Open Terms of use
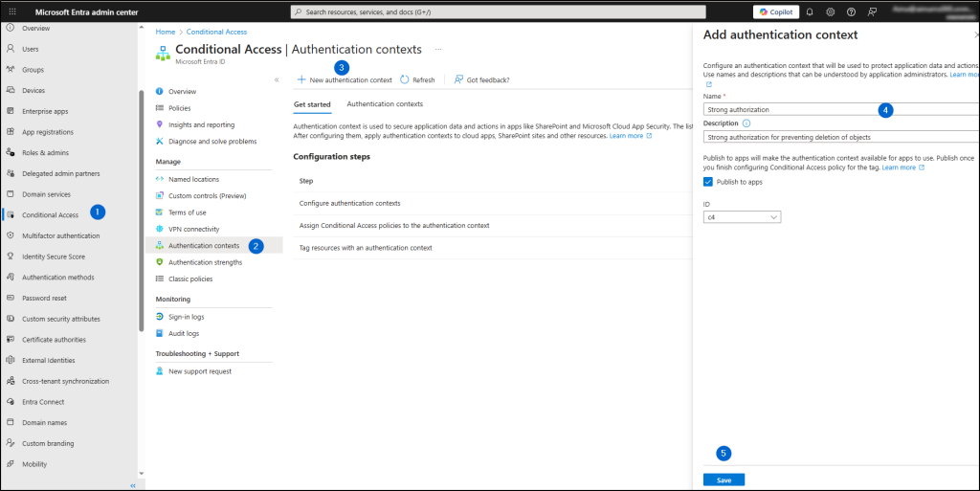 [x=187, y=212]
